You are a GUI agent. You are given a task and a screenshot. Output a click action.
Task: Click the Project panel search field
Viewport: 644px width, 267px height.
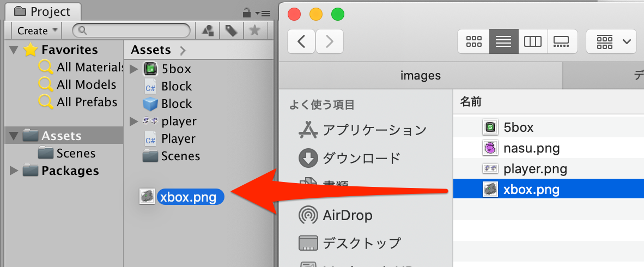click(x=131, y=31)
